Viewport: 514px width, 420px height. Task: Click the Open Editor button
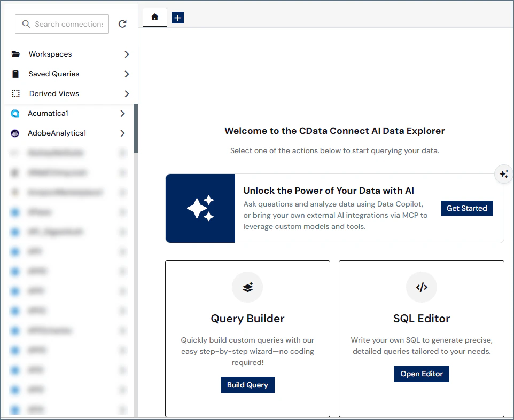pos(422,374)
